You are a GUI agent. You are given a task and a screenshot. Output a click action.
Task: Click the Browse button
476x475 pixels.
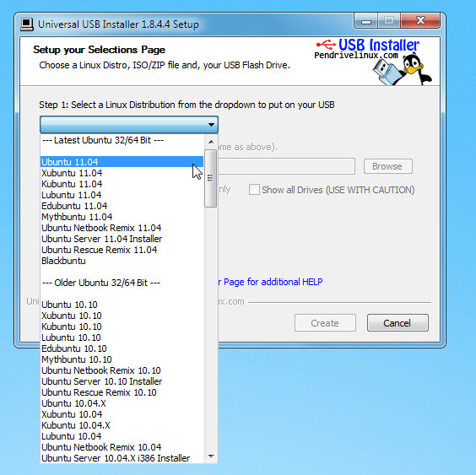[x=388, y=166]
